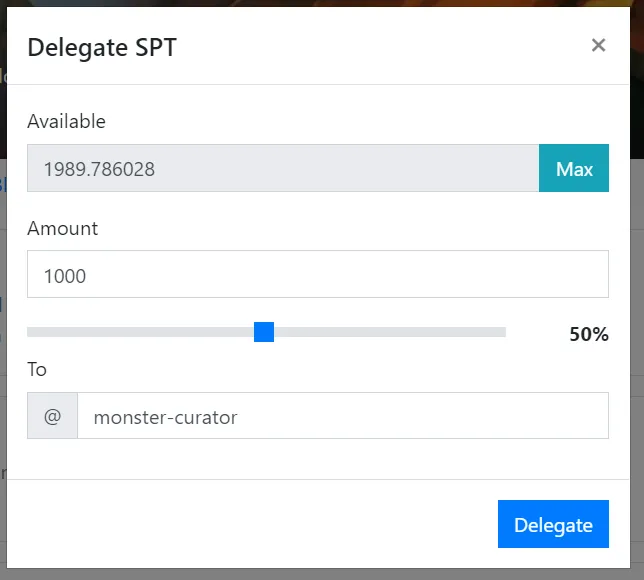Screen dimensions: 644x580
Task: Click empty footer space left of Delegate
Action: tap(252, 524)
